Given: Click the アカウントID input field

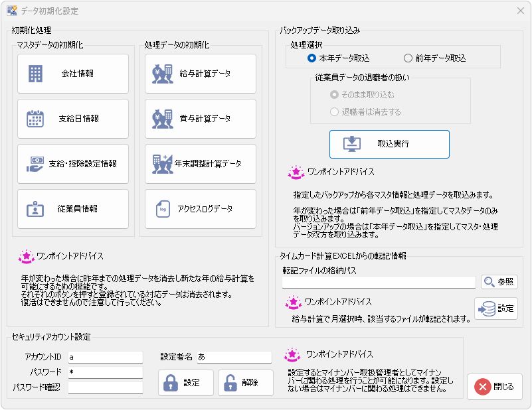Looking at the screenshot, I should point(105,358).
